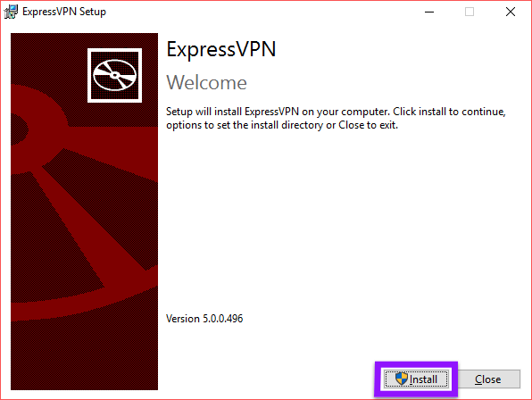Minimize the ExpressVPN Setup window
Viewport: 532px width, 400px height.
click(429, 12)
